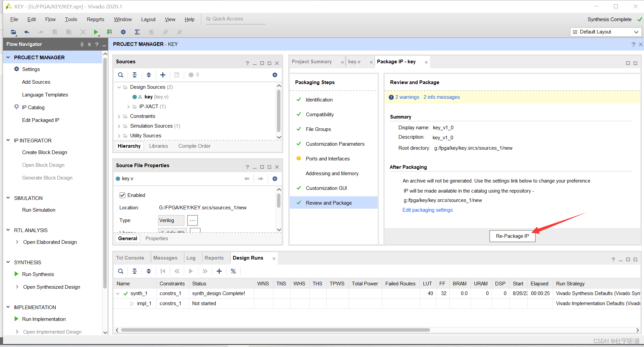The width and height of the screenshot is (644, 347).
Task: Click the Re-Package IP button
Action: tap(512, 236)
